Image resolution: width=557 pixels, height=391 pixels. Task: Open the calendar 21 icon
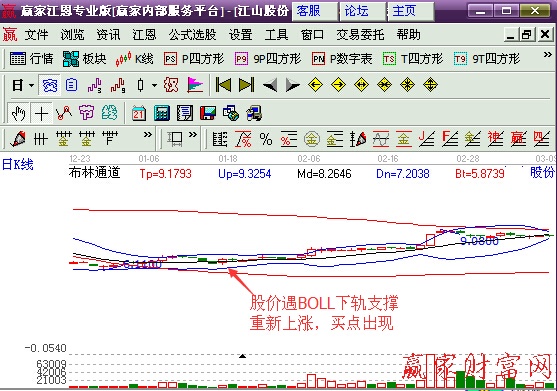[139, 113]
